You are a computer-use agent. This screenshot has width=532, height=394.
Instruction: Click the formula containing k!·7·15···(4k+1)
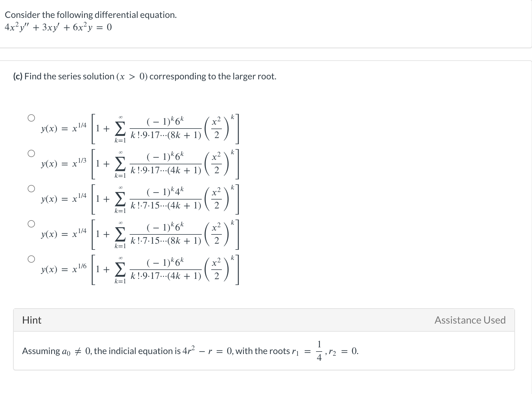137,199
